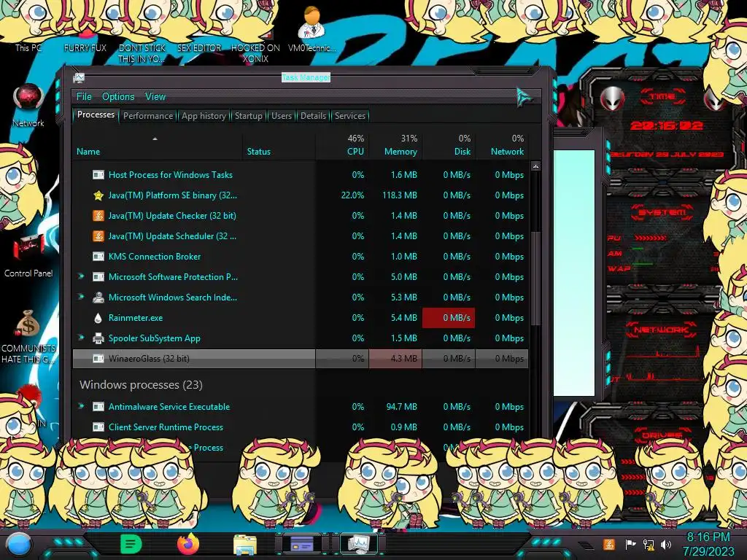Open the Action Center flag icon
747x560 pixels.
(630, 544)
